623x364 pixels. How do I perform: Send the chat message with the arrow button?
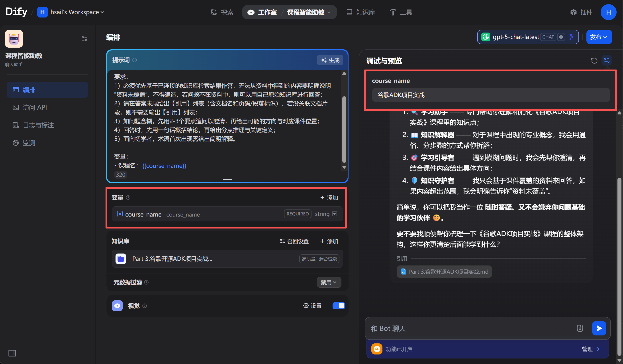[599, 328]
